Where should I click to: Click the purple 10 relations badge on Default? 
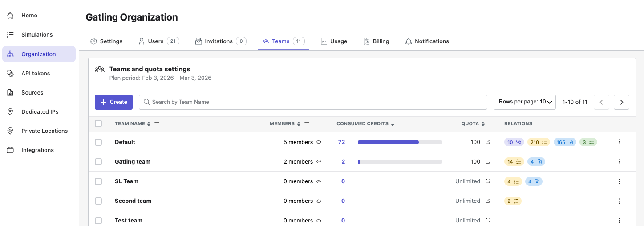pos(514,142)
